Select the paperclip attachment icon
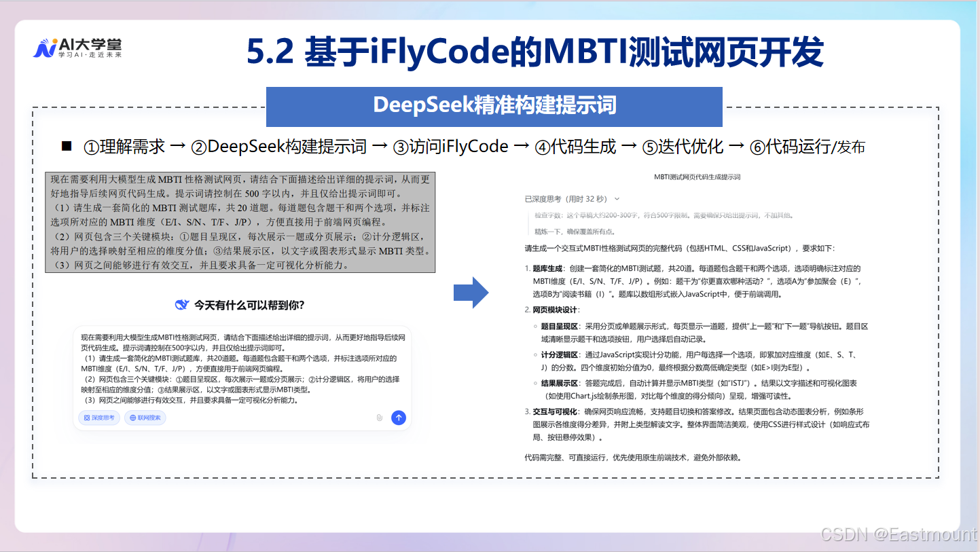The image size is (980, 552). [x=378, y=418]
